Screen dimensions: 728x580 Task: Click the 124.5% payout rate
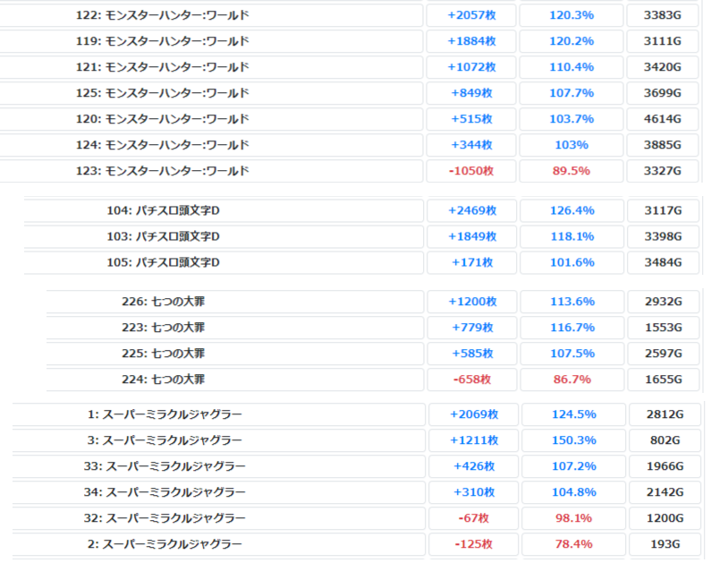[x=574, y=415]
